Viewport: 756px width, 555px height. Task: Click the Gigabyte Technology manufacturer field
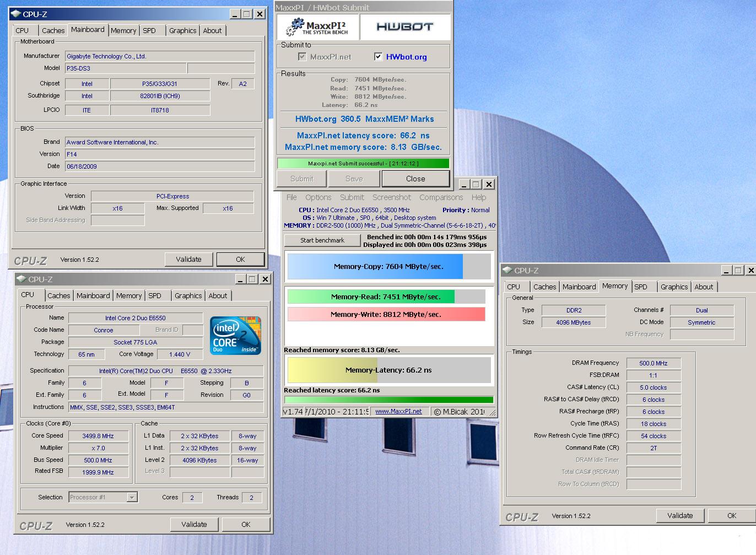160,56
